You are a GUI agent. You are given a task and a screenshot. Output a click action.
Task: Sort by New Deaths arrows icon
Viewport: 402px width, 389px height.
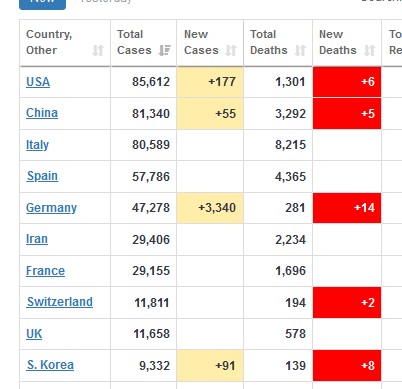click(369, 50)
